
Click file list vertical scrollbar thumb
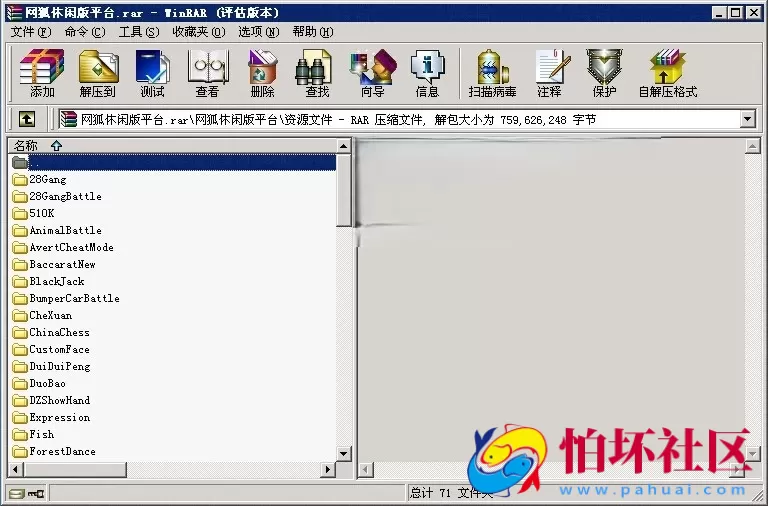point(344,190)
